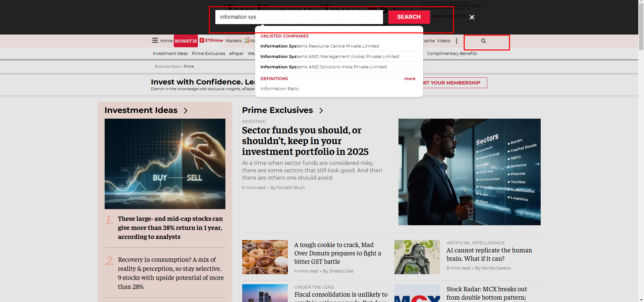Click the donuts article thumbnail

(265, 257)
